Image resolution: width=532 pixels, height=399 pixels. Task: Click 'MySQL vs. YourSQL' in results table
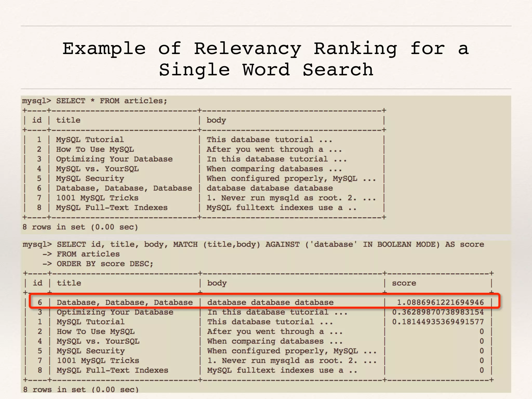[x=98, y=341]
